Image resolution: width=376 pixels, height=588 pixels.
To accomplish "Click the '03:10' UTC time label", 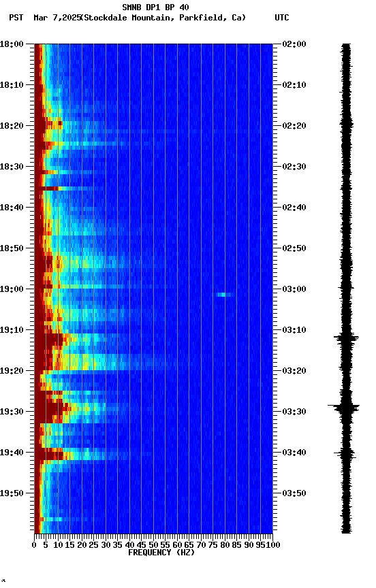I will pos(294,330).
